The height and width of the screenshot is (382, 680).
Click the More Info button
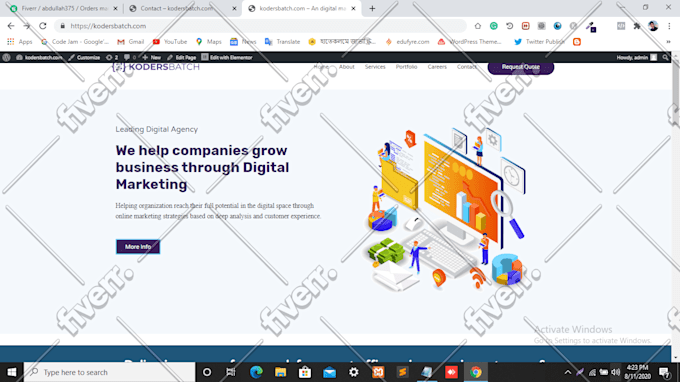[x=138, y=247]
